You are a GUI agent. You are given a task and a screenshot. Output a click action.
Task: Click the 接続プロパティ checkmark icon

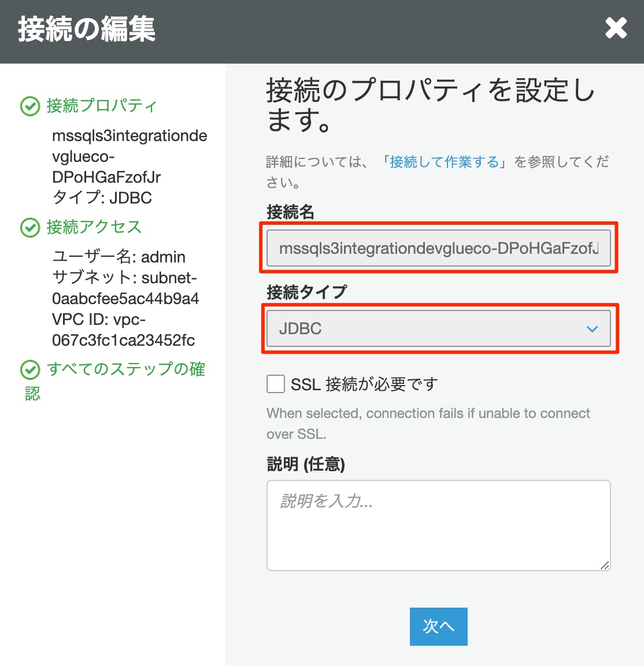coord(30,106)
